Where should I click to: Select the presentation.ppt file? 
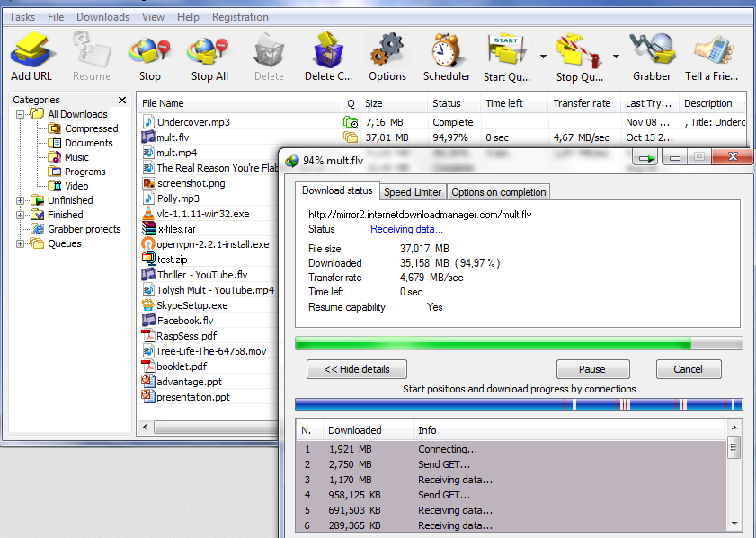click(193, 397)
